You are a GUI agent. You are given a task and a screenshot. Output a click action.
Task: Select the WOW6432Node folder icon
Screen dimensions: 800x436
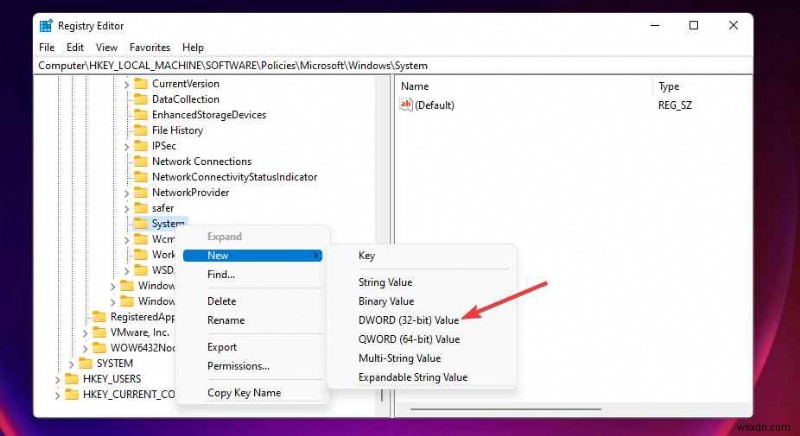99,348
